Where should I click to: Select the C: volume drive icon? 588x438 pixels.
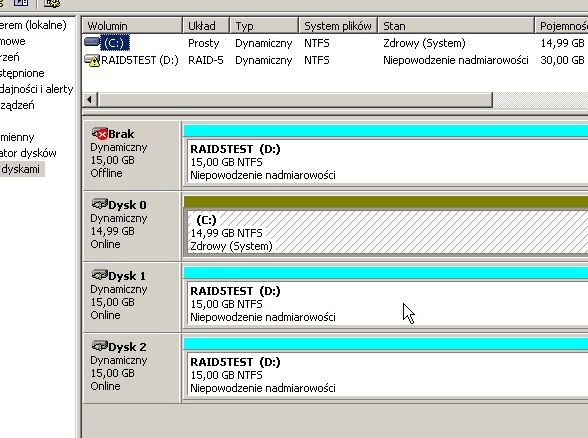[x=92, y=42]
